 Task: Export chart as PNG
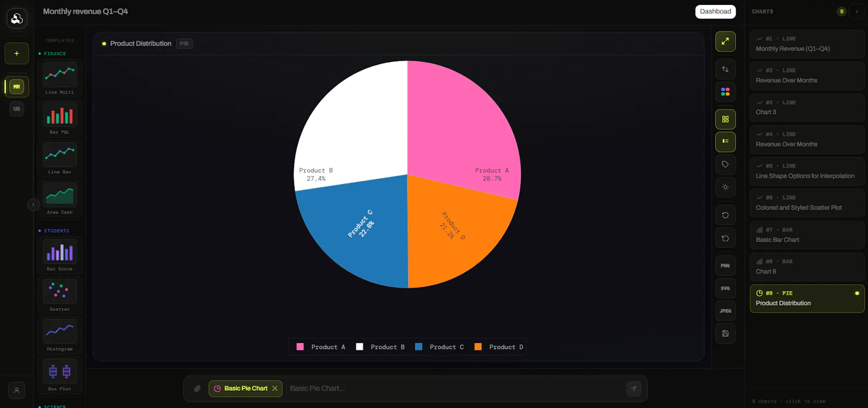point(725,266)
